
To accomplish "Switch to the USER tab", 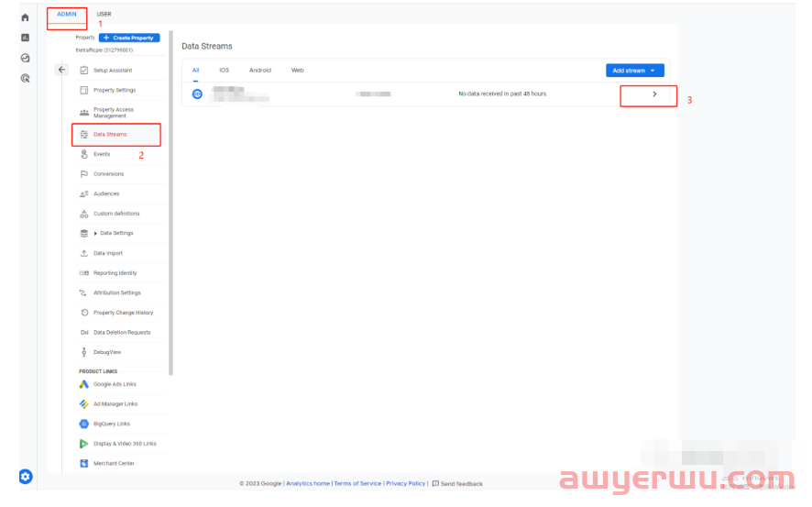I will 104,14.
